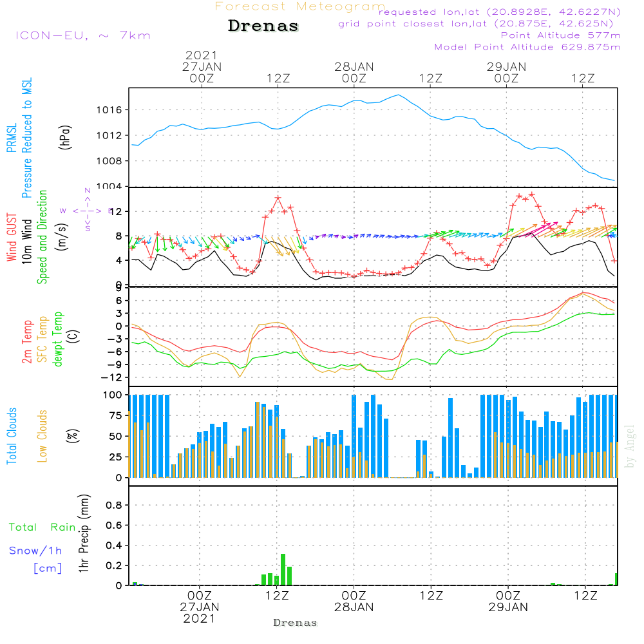Screen dimensions: 644x644
Task: Click the pressure curve peak on 28JAN
Action: coord(398,95)
